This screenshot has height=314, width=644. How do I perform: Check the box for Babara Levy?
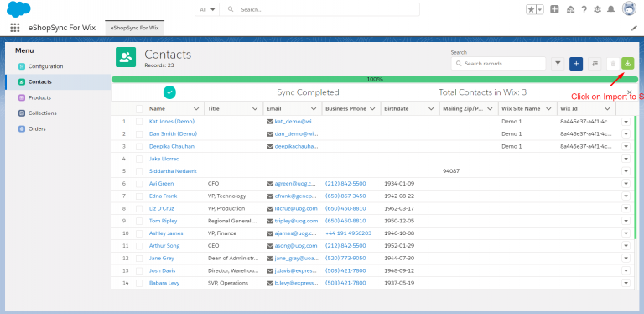coord(140,283)
